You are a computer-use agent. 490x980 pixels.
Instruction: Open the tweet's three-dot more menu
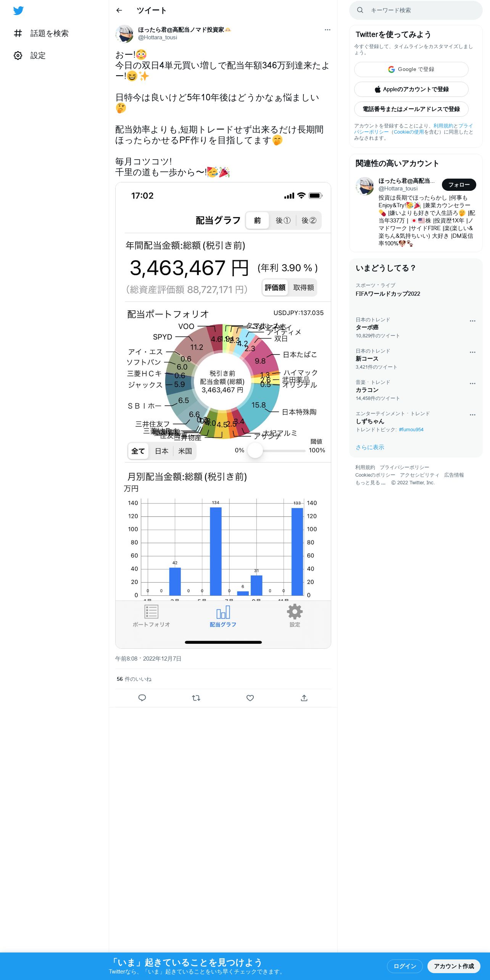327,30
